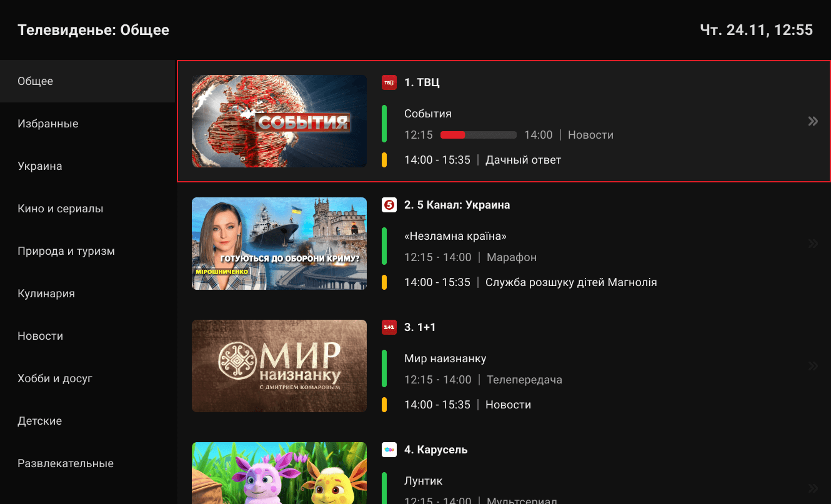
Task: Click the Мир наизнанку program title
Action: [x=445, y=358]
